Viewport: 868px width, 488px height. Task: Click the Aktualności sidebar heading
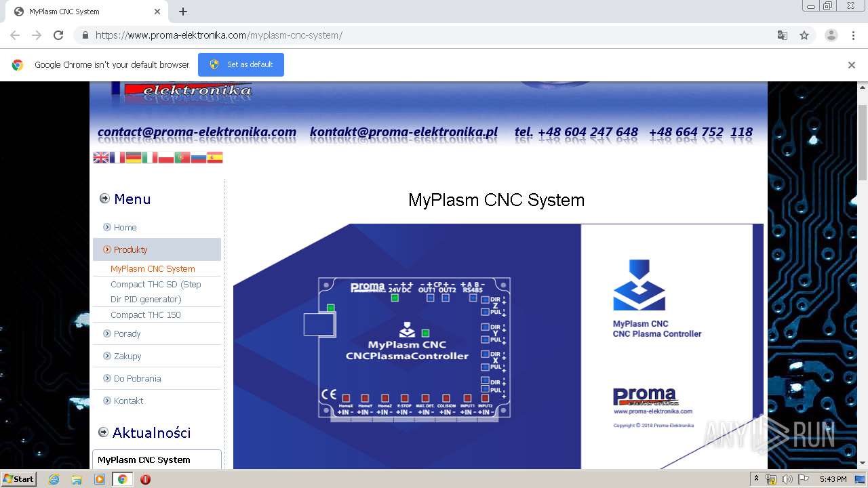pos(151,432)
